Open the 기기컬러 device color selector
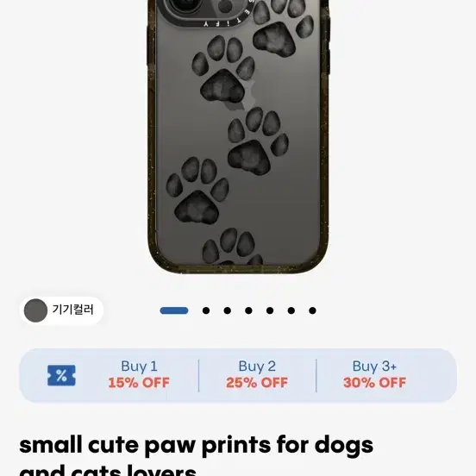The width and height of the screenshot is (476, 476). click(61, 310)
